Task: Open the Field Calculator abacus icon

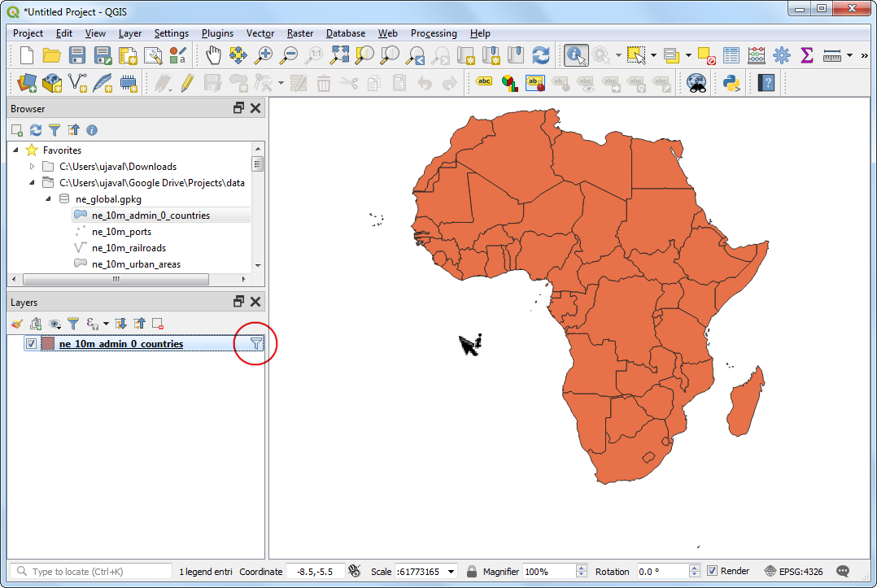Action: [757, 55]
